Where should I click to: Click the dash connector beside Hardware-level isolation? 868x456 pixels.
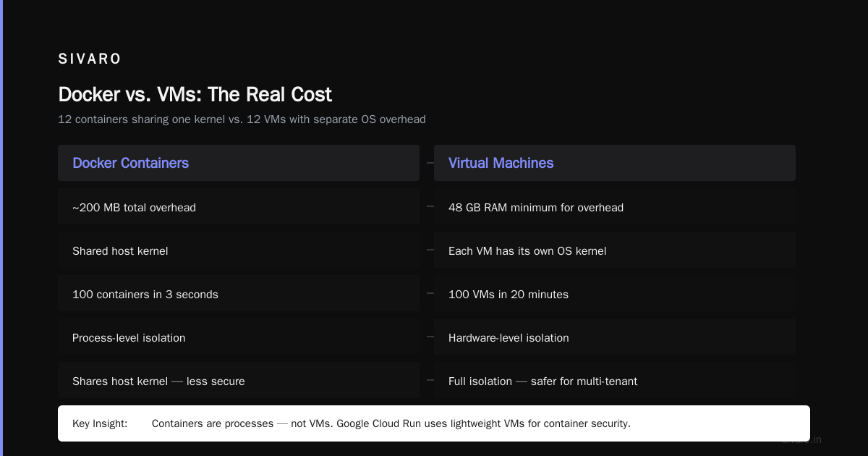(430, 337)
